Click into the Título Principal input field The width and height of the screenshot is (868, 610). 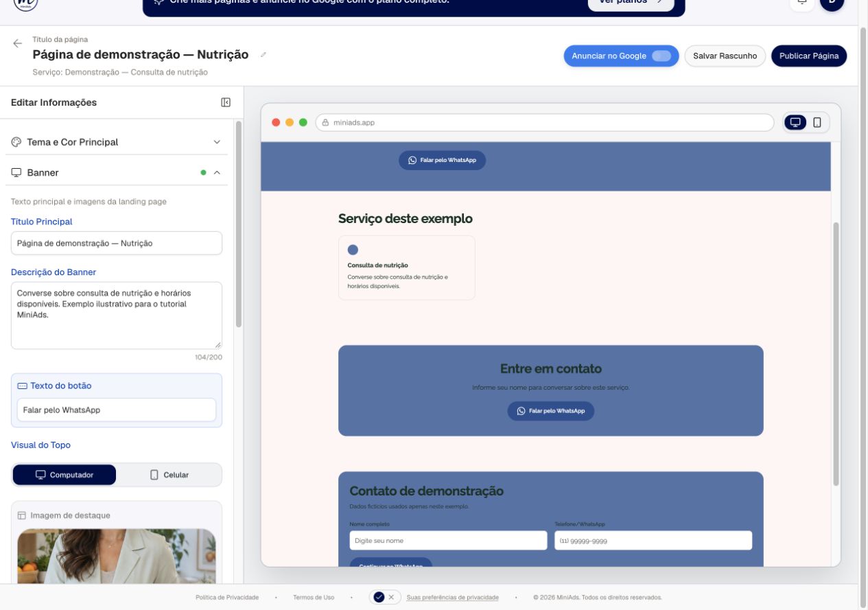(117, 243)
